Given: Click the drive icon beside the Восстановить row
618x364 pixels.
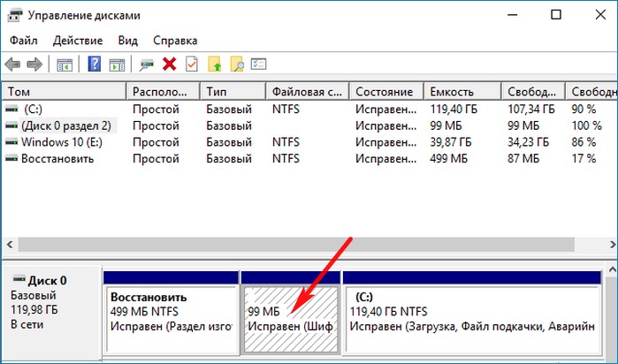Looking at the screenshot, I should (11, 158).
